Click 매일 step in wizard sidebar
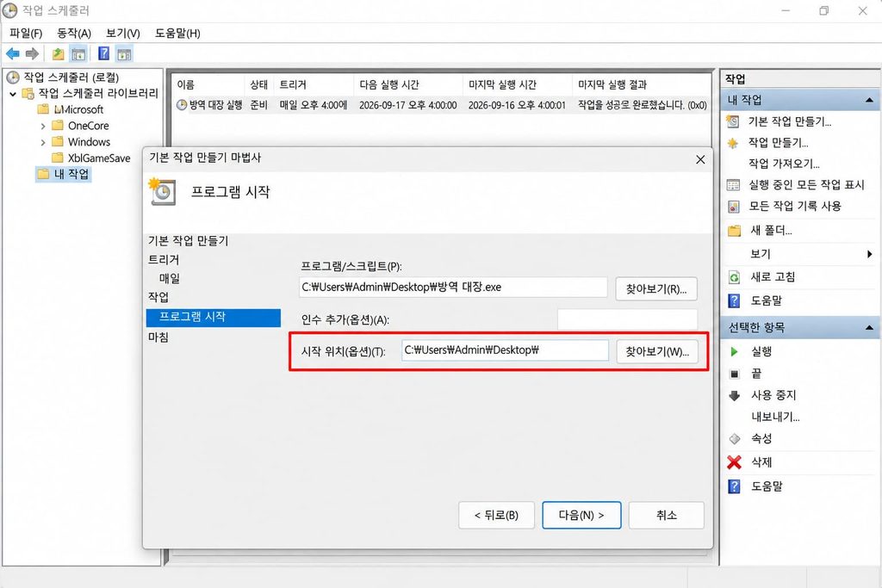The height and width of the screenshot is (588, 882). (170, 278)
